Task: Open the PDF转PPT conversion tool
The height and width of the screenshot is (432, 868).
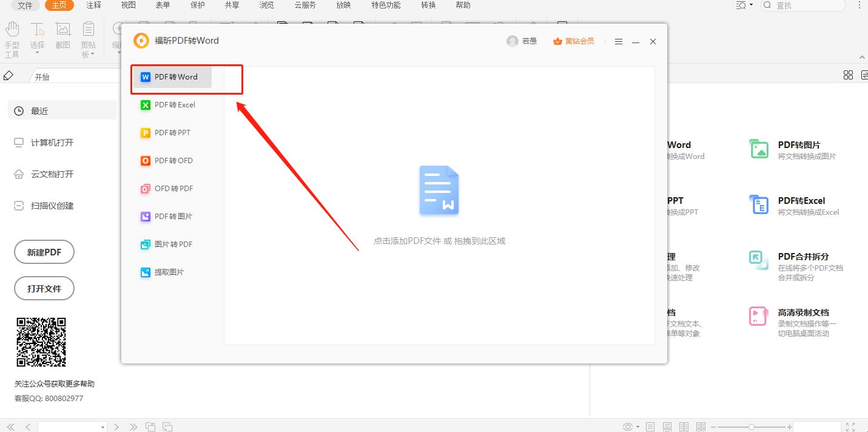Action: [172, 132]
